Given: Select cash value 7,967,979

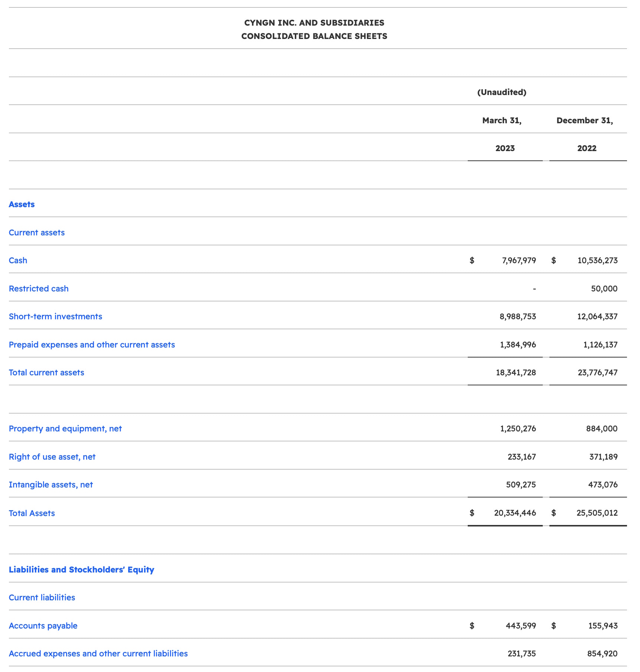Looking at the screenshot, I should (519, 261).
